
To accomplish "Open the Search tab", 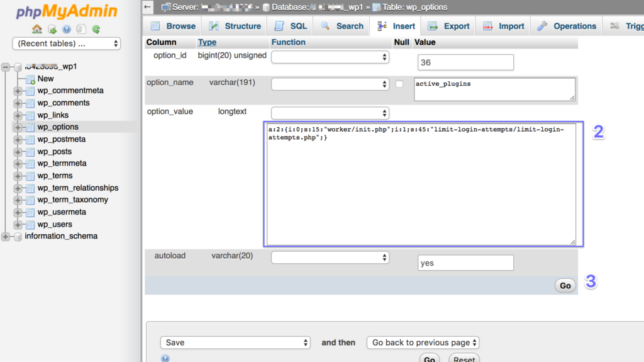I will [341, 26].
